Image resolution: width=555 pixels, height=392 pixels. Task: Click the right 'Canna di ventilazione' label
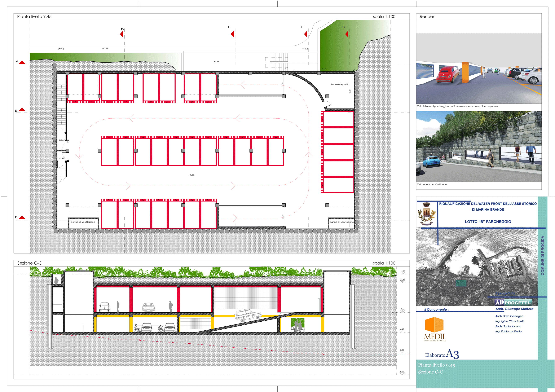342,222
